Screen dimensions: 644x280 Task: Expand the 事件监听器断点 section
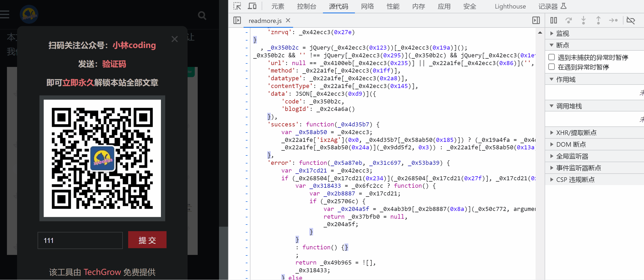point(594,168)
